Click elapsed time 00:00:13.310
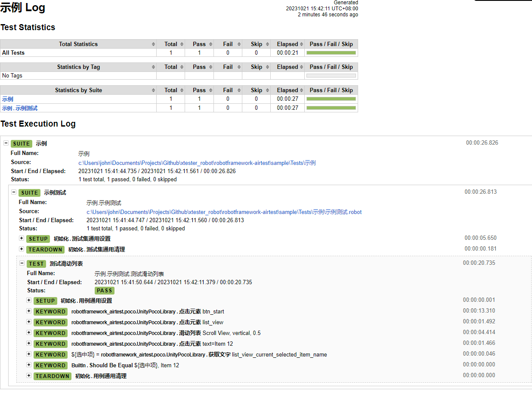The width and height of the screenshot is (532, 403). 479,311
